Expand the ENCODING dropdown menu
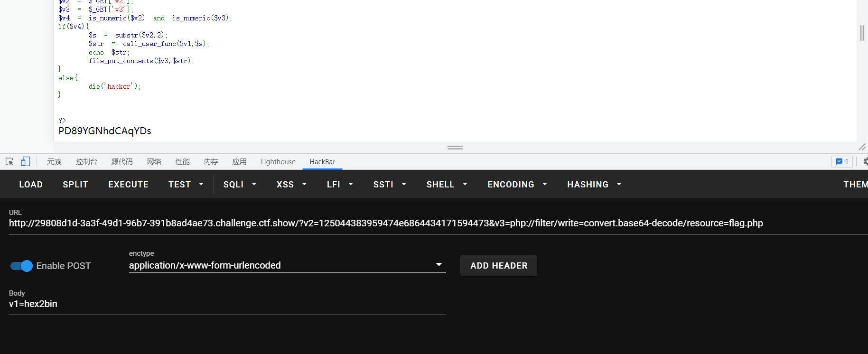This screenshot has width=868, height=354. 517,185
